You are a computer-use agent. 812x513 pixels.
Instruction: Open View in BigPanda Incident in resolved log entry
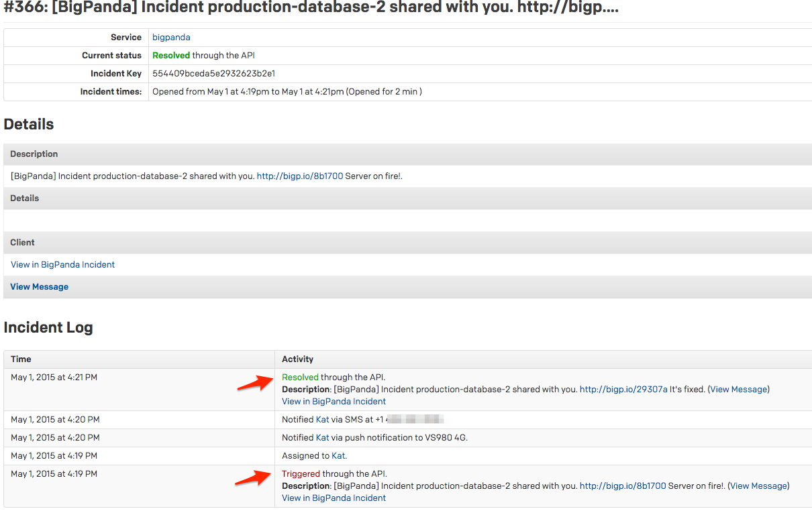[x=334, y=401]
